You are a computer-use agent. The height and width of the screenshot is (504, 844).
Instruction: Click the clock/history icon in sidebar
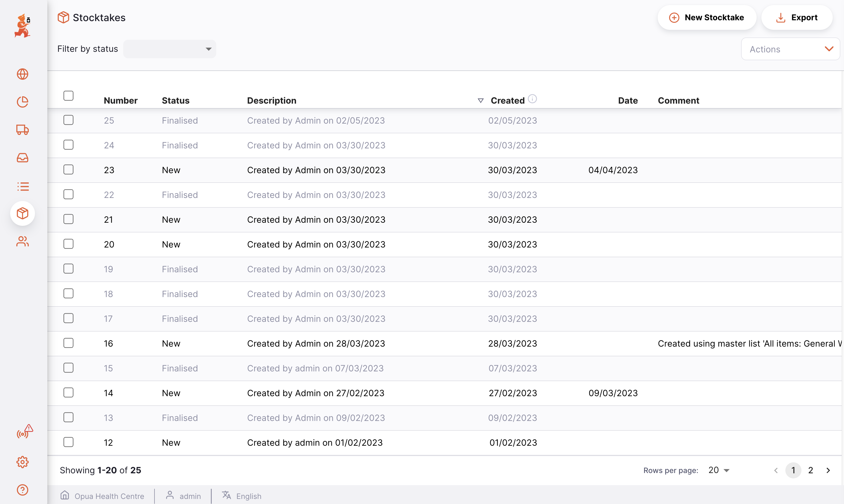[x=23, y=101]
